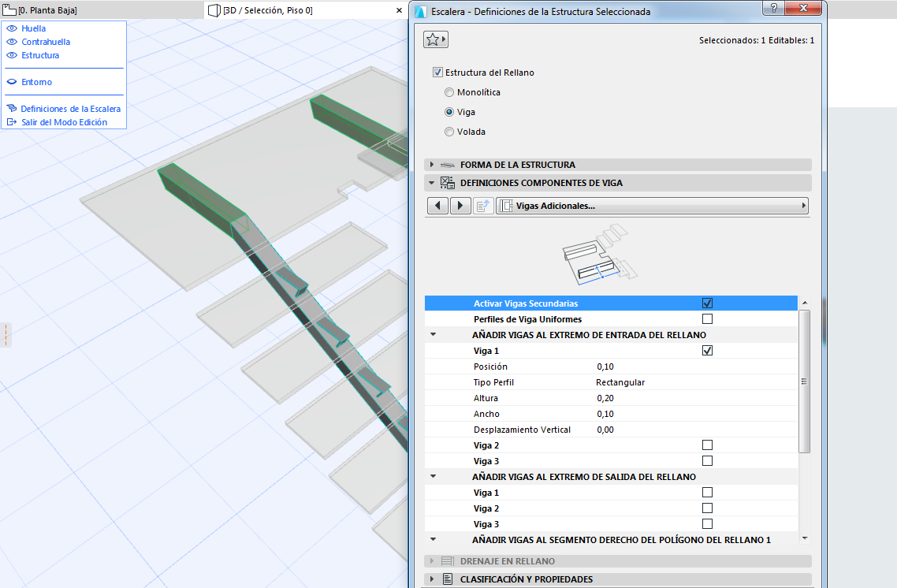Image resolution: width=897 pixels, height=588 pixels.
Task: Expand Clasificación y Propiedades section
Action: pos(527,579)
